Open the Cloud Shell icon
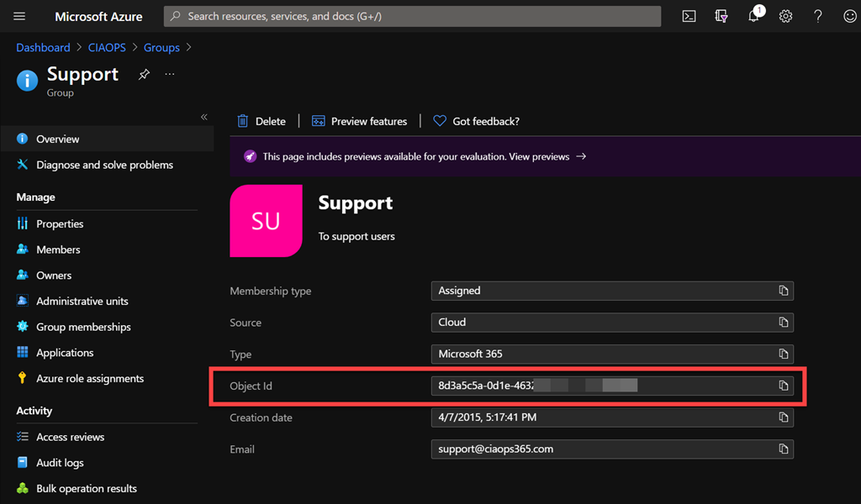Viewport: 861px width, 504px height. 689,16
